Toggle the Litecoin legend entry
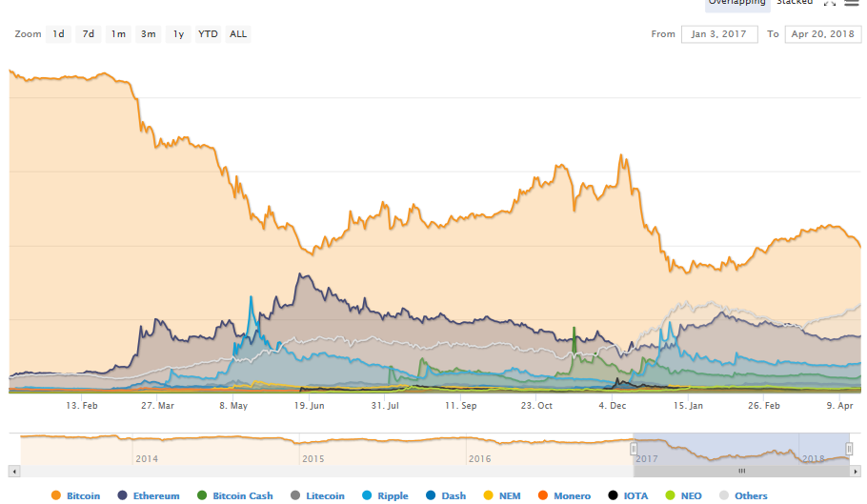This screenshot has width=867, height=504. pyautogui.click(x=318, y=495)
